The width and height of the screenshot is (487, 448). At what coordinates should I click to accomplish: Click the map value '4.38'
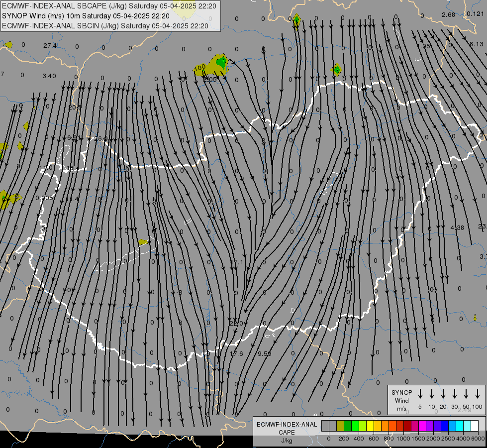tap(457, 228)
